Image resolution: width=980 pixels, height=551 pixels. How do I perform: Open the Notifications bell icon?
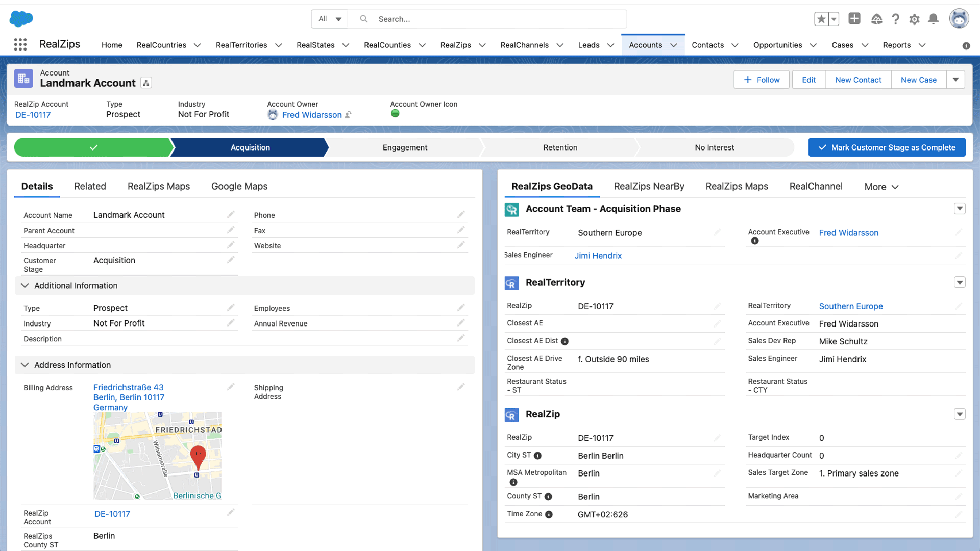click(933, 19)
